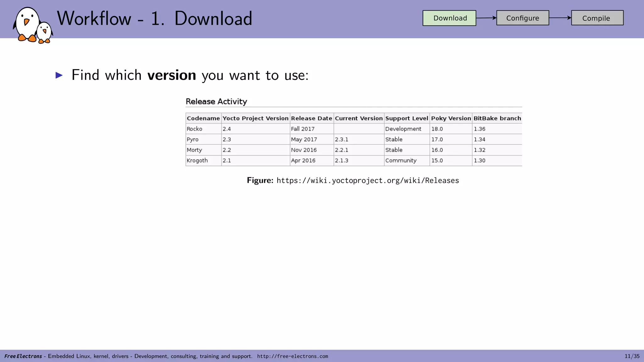This screenshot has height=362, width=644.
Task: Click the Development support level cell
Action: (x=407, y=129)
